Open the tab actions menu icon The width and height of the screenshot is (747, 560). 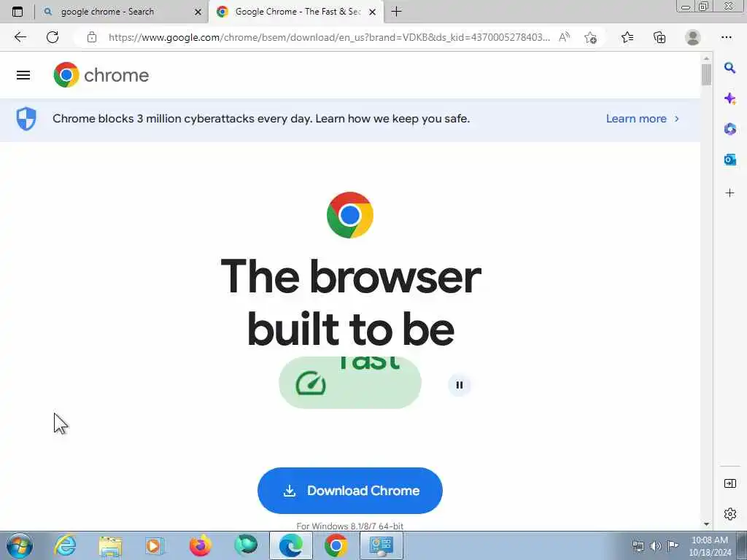(18, 12)
